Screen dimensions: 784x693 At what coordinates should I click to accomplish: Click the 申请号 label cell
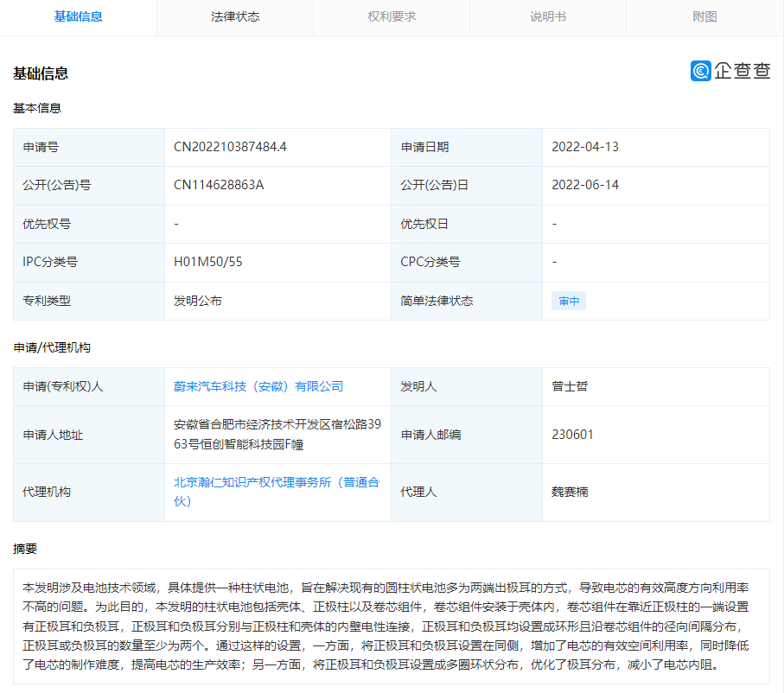pyautogui.click(x=89, y=147)
